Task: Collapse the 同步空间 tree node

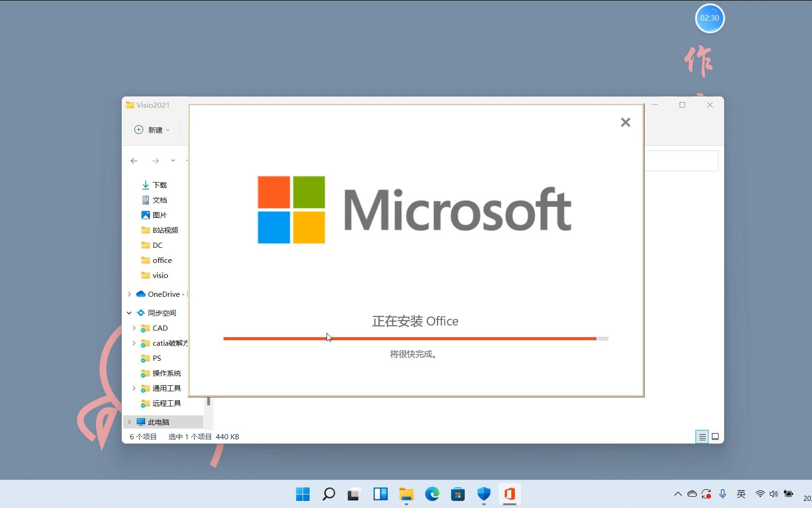Action: point(129,313)
